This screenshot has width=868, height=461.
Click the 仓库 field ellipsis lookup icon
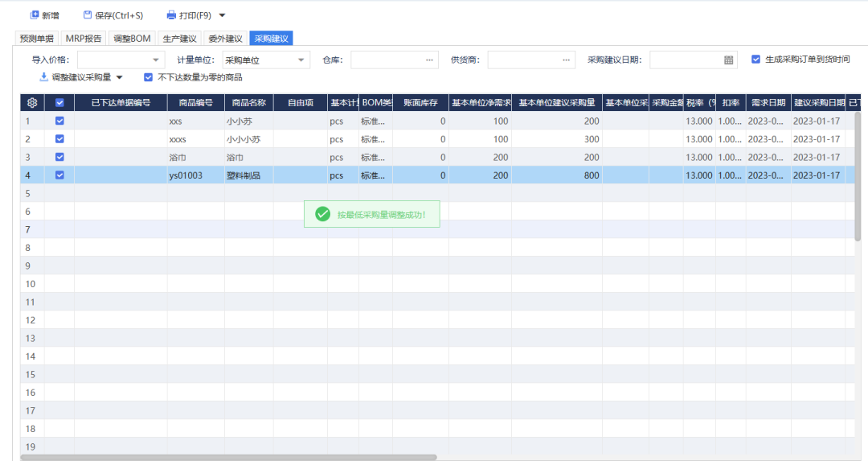[x=430, y=60]
